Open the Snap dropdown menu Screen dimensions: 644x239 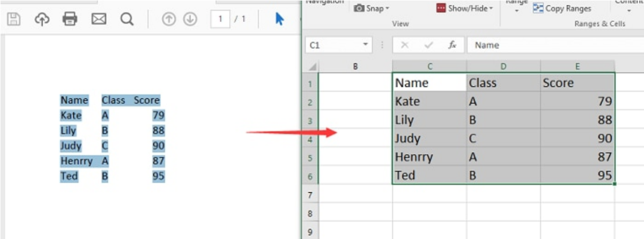371,8
